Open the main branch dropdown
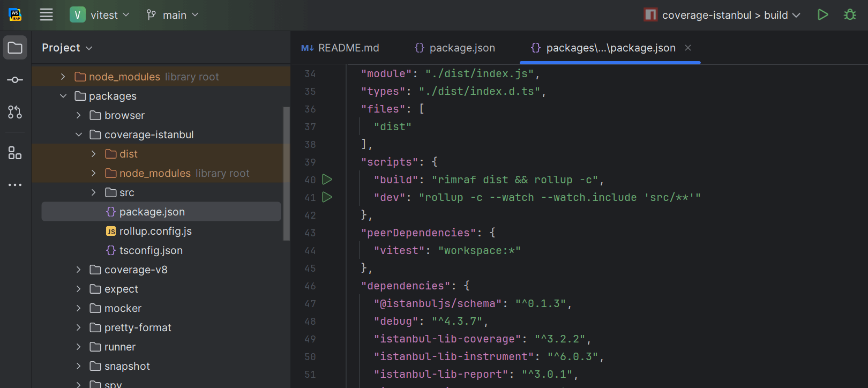Viewport: 868px width, 388px height. point(173,15)
